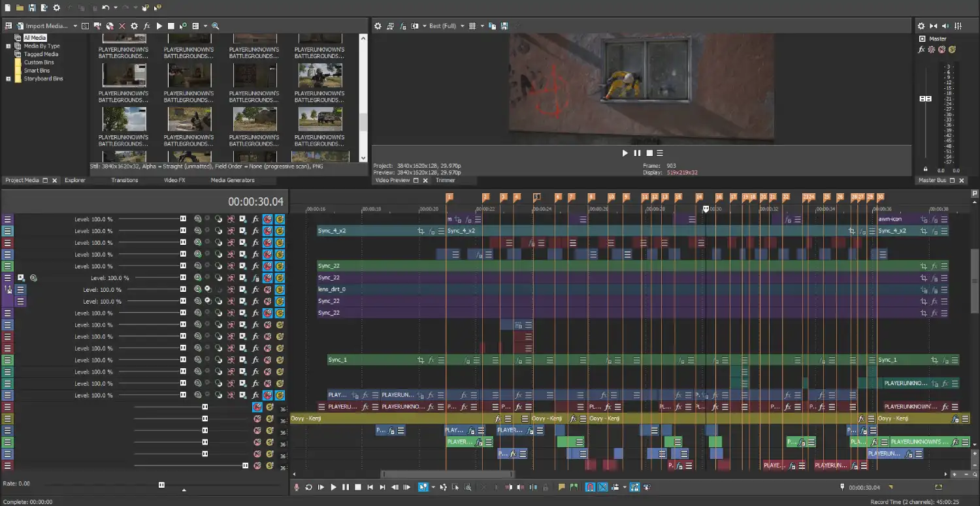
Task: Switch to the Transitions tab
Action: click(124, 180)
